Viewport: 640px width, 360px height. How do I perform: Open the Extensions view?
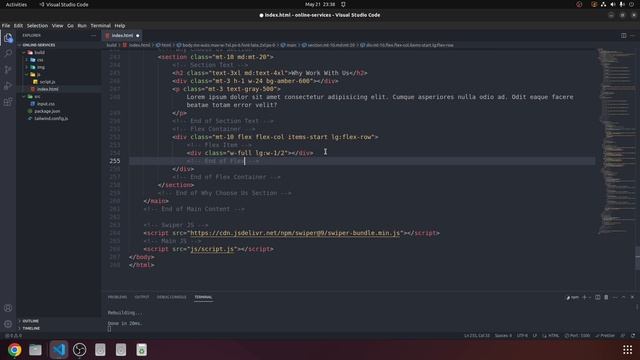8,102
